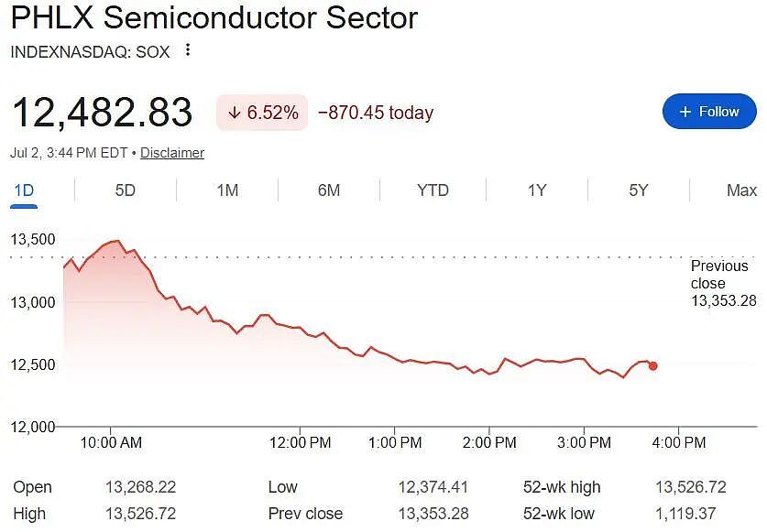
Task: Show the YTD chart range
Action: pos(433,190)
